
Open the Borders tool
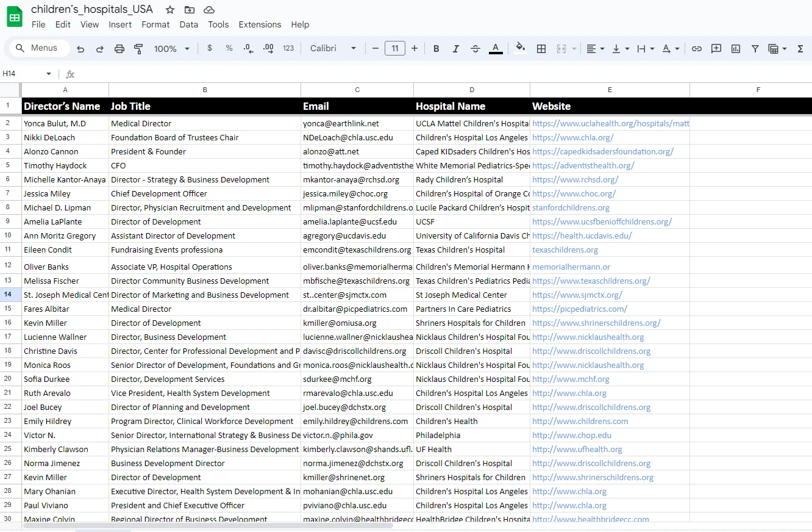541,49
